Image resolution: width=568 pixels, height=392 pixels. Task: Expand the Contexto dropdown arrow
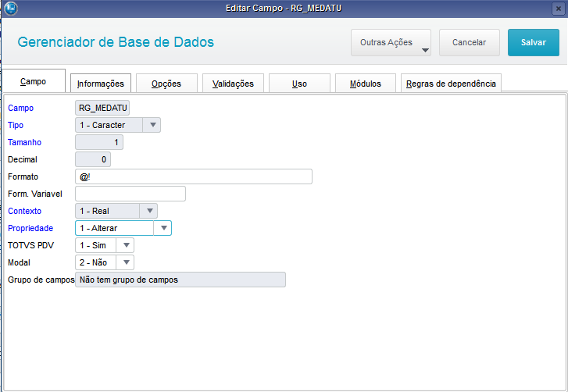click(x=149, y=211)
